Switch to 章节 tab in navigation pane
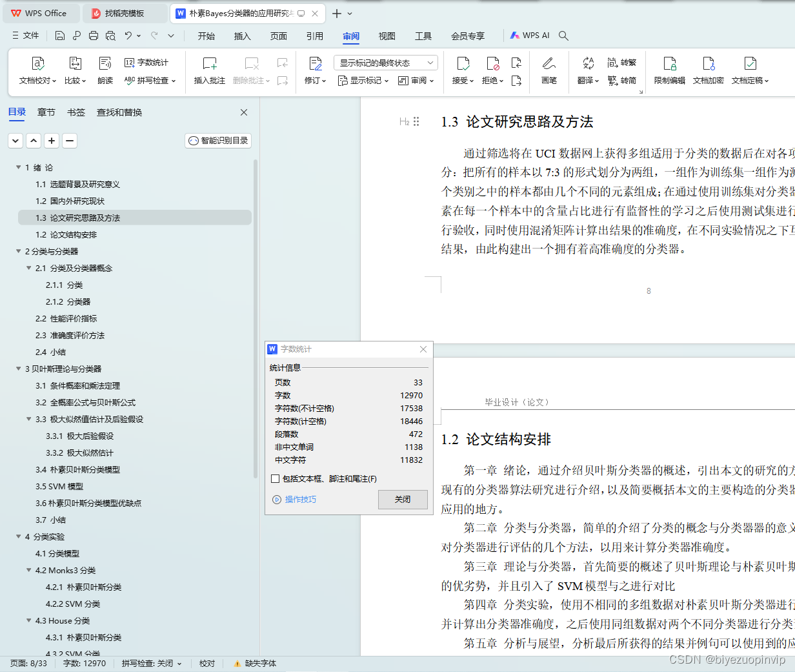This screenshot has height=672, width=795. 46,112
